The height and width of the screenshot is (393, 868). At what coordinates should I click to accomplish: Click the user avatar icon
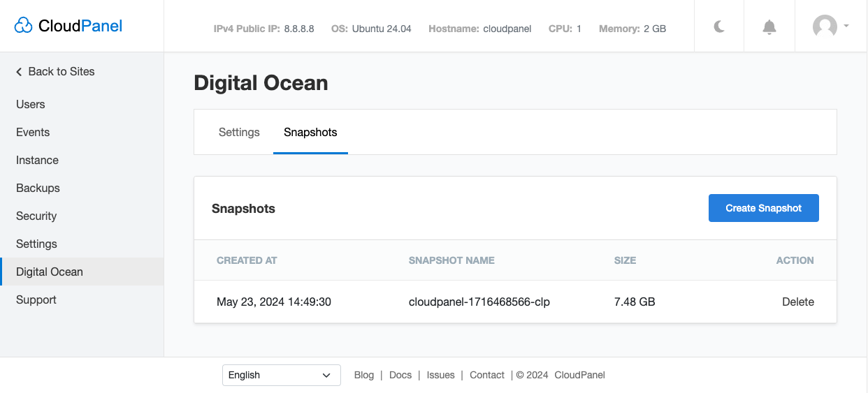825,27
